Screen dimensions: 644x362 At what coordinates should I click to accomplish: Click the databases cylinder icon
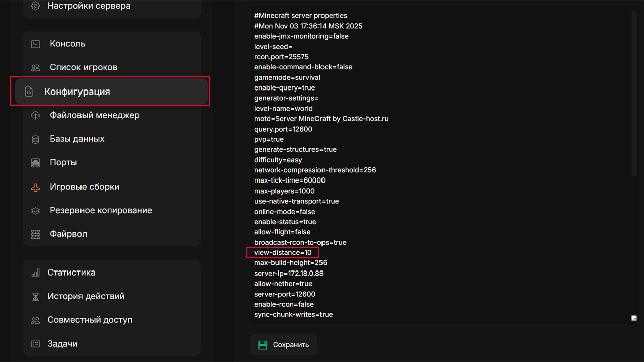(x=35, y=139)
